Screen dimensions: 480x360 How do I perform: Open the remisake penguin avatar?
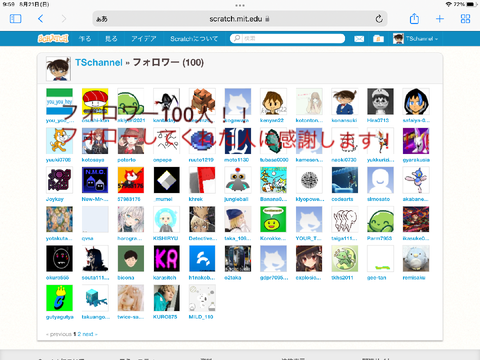tap(416, 259)
